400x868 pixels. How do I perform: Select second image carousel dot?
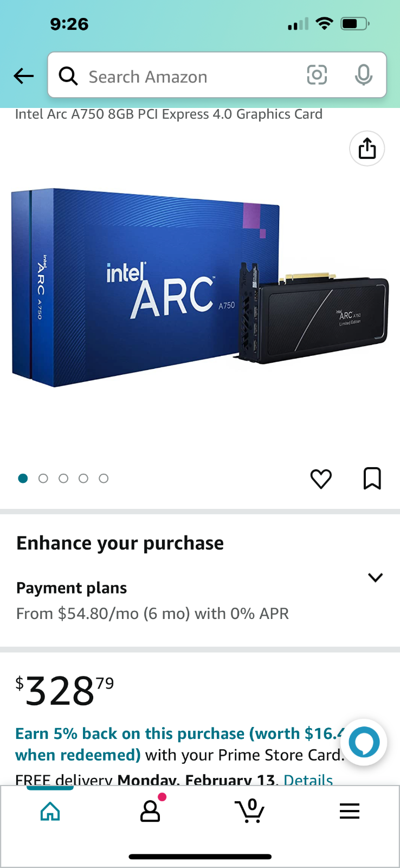43,478
